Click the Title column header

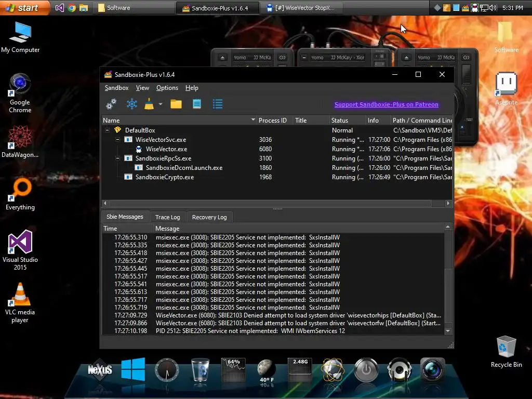[311, 121]
